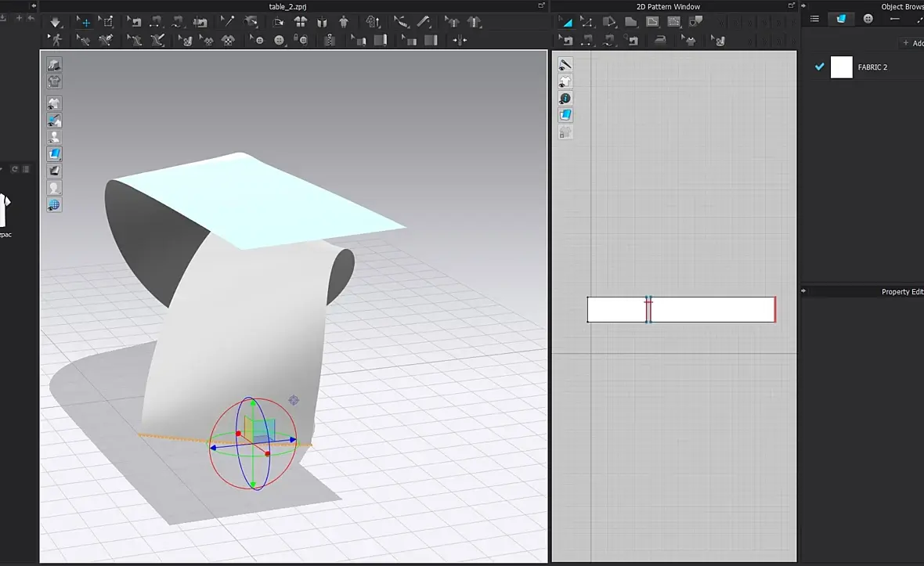Toggle the FABRIC 2 checkmark

pos(820,67)
